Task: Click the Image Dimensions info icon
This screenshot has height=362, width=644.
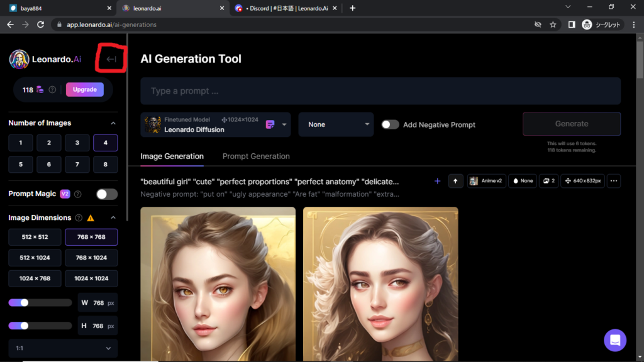Action: coord(79,218)
